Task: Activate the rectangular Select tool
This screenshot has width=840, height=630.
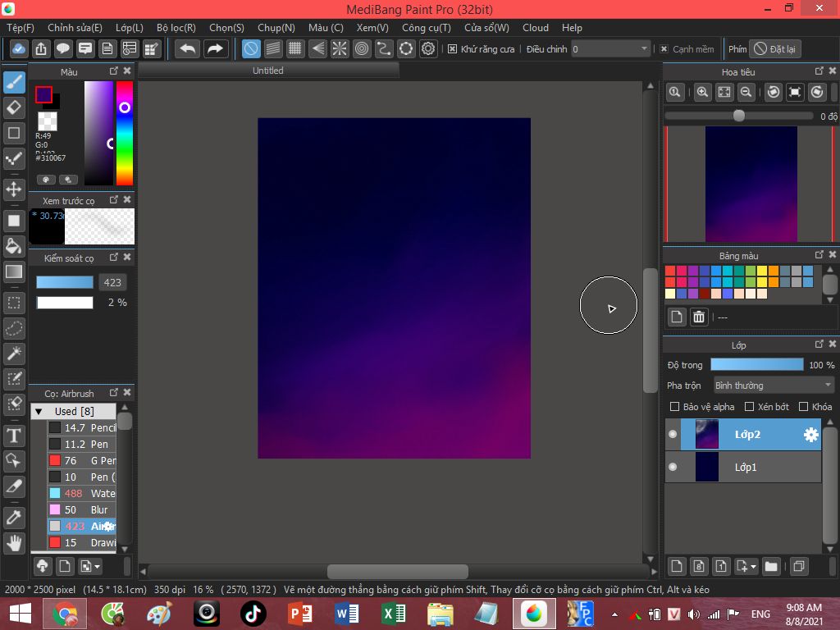Action: [x=15, y=304]
